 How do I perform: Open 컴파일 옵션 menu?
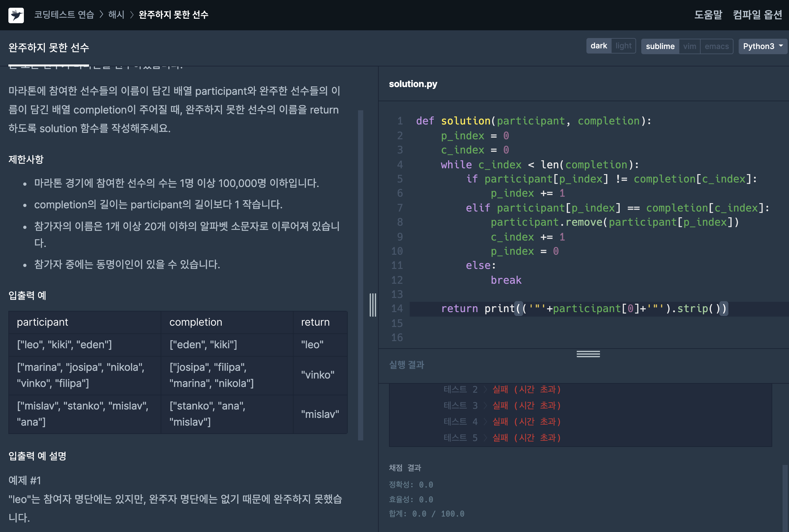click(757, 15)
